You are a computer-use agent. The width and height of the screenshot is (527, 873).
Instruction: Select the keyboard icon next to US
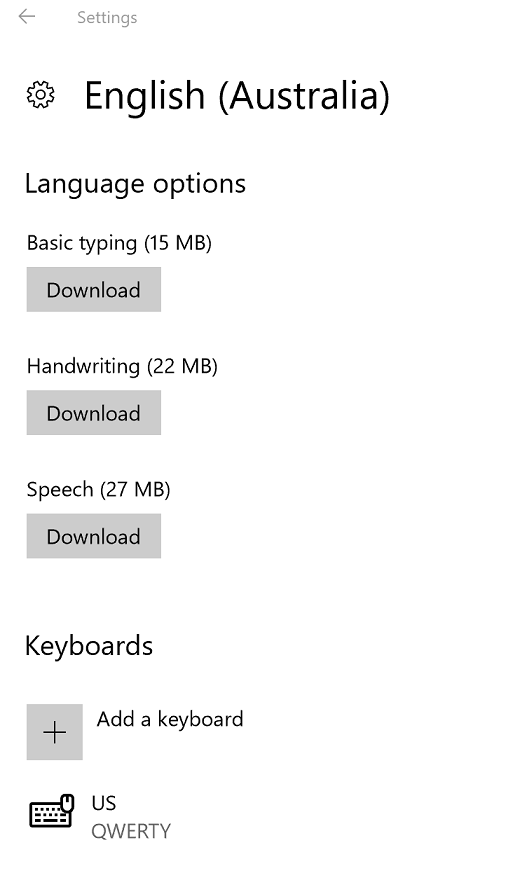click(52, 811)
